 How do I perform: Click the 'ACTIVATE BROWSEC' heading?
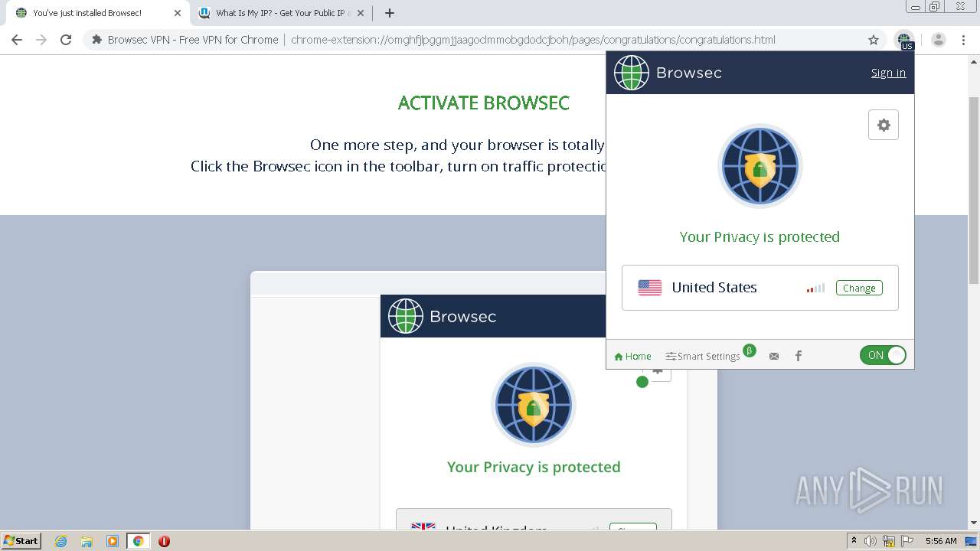point(484,103)
